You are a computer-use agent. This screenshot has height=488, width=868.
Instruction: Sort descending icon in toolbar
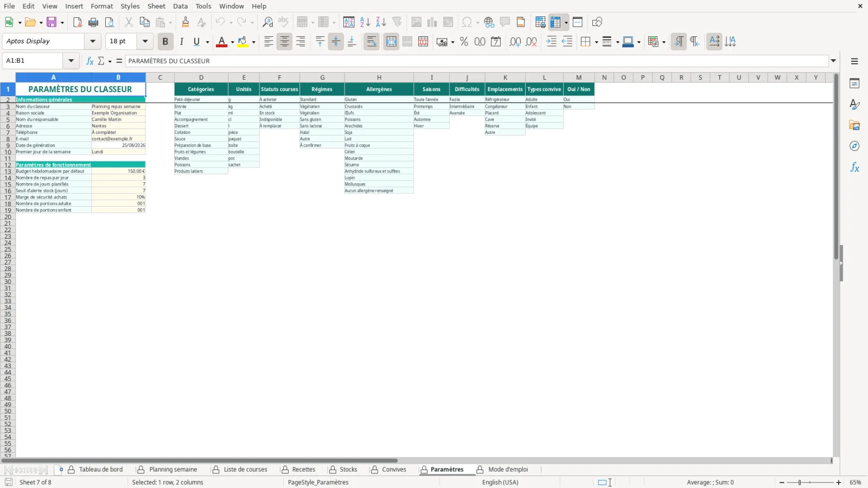[x=381, y=22]
